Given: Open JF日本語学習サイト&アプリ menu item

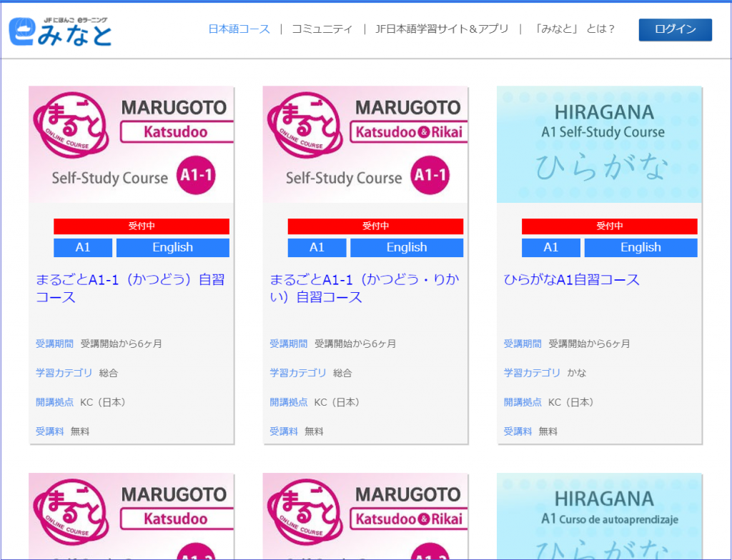Looking at the screenshot, I should pyautogui.click(x=442, y=29).
